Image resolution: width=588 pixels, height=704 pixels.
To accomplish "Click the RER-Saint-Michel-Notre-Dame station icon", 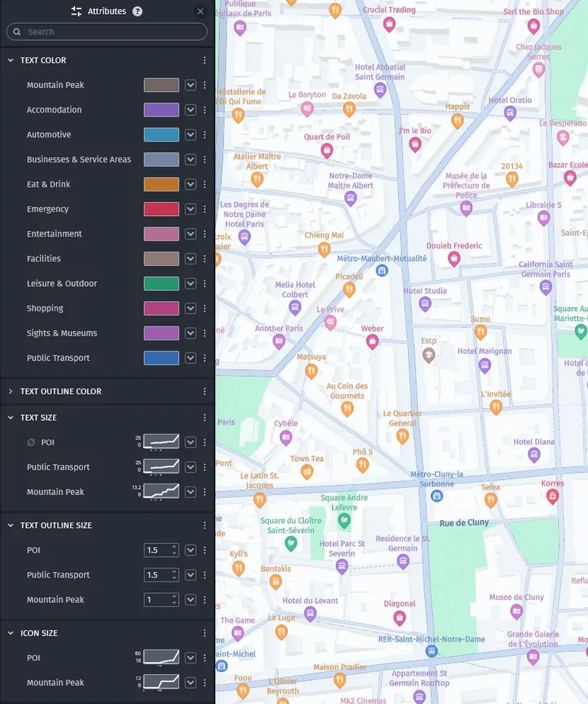I will 431,650.
